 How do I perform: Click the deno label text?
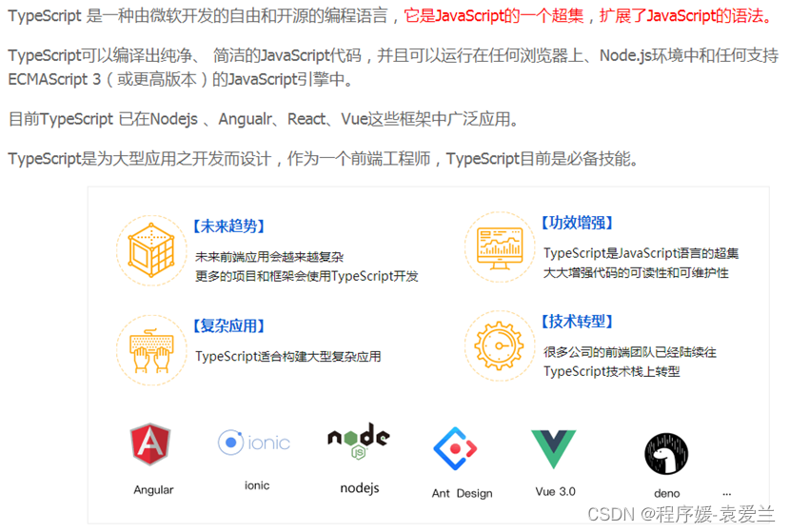666,493
